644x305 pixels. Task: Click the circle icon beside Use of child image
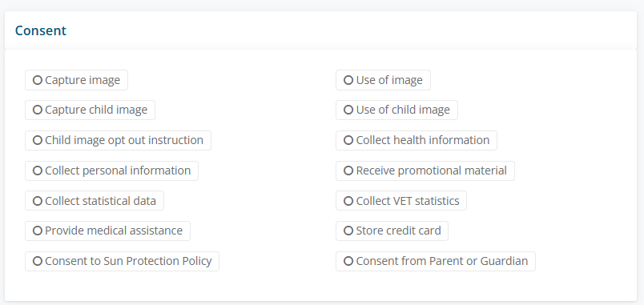[348, 110]
